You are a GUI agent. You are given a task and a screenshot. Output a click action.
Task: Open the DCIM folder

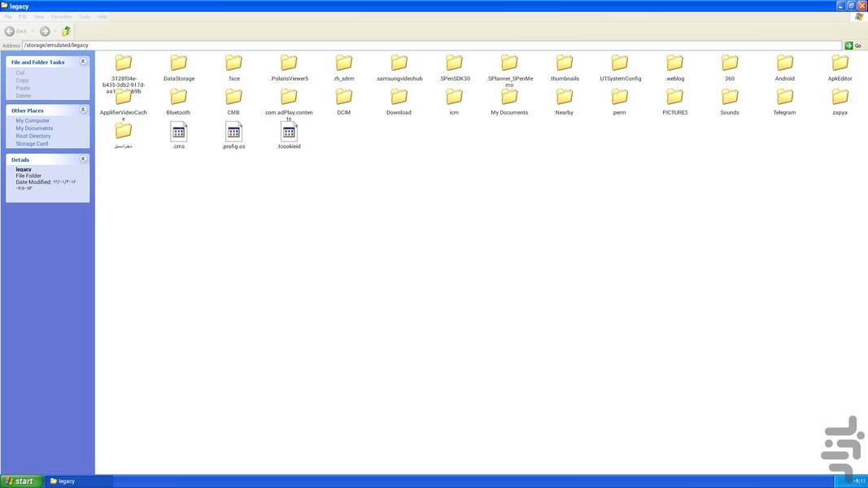(344, 98)
